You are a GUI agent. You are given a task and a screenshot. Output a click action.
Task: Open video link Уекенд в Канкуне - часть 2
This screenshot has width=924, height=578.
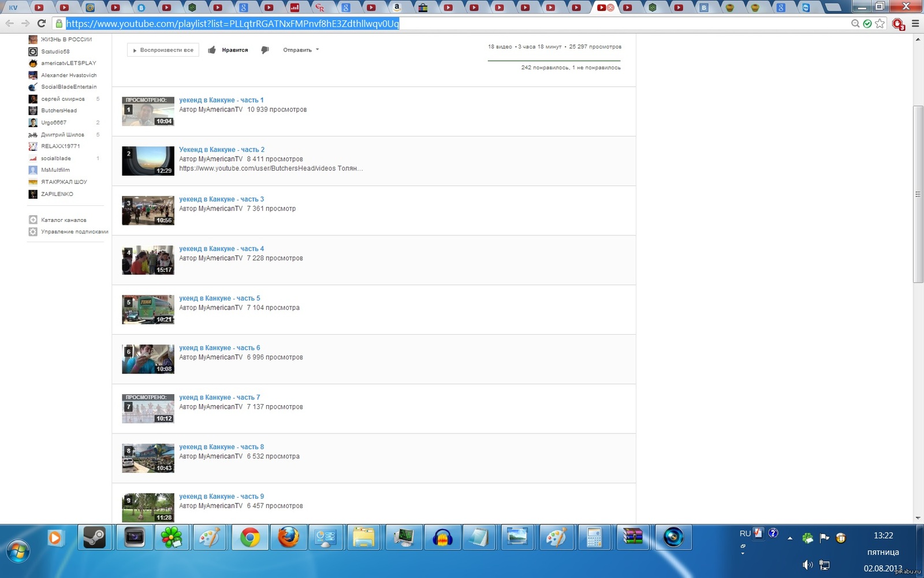pyautogui.click(x=222, y=150)
